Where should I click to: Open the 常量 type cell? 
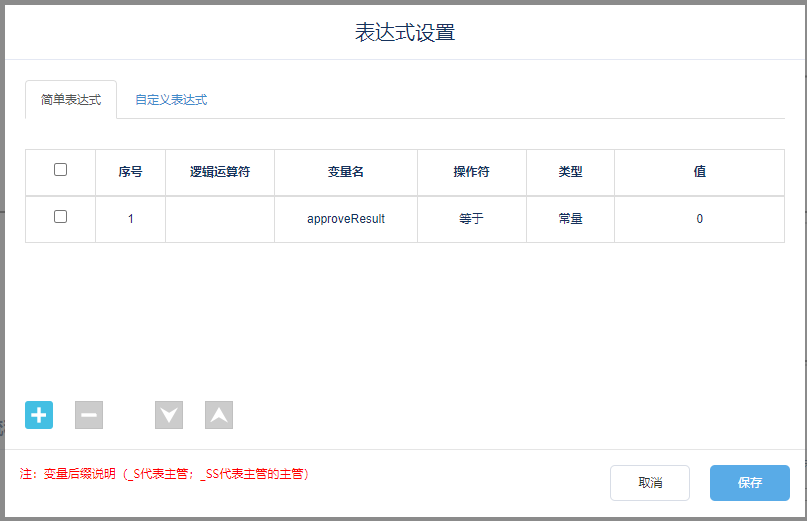click(x=570, y=219)
